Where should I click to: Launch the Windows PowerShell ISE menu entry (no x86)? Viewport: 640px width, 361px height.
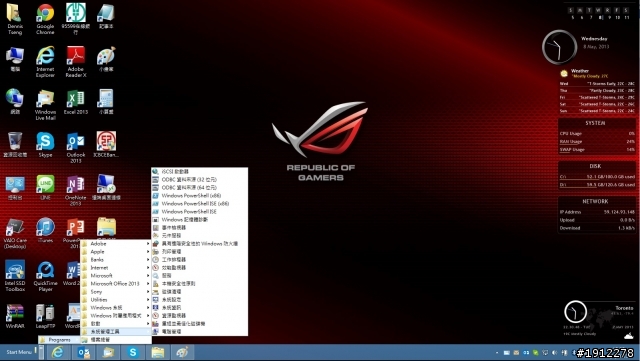pos(199,212)
